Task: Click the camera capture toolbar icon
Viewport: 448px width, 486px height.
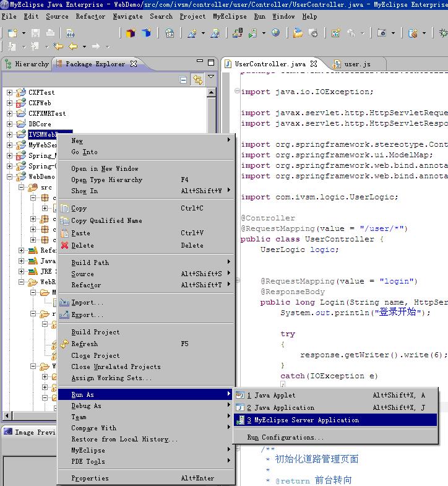Action: click(381, 33)
